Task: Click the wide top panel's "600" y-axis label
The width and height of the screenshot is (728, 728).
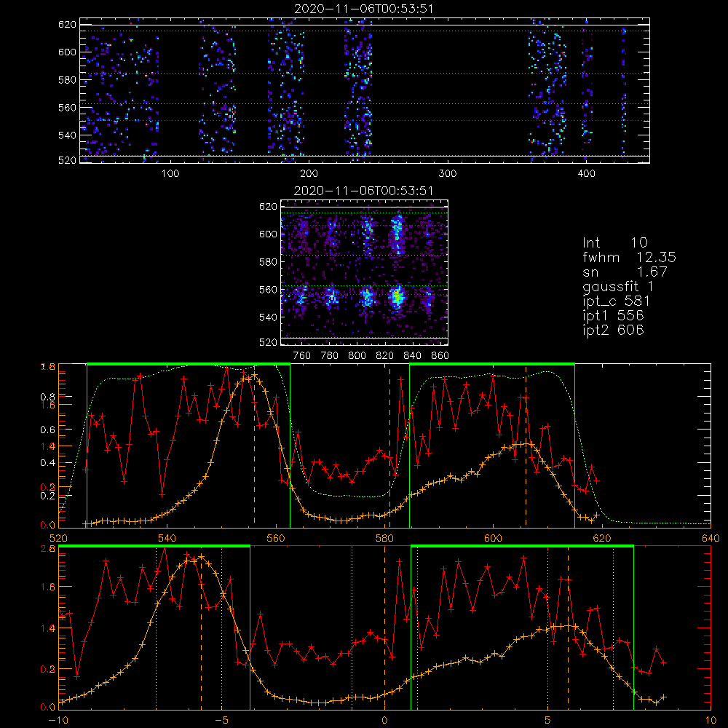Action: click(67, 52)
